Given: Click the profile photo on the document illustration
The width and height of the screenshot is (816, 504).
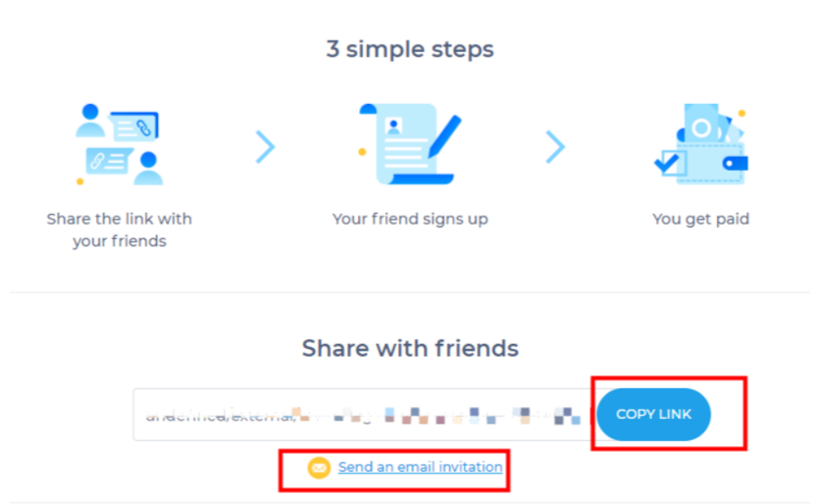Looking at the screenshot, I should coord(394,126).
